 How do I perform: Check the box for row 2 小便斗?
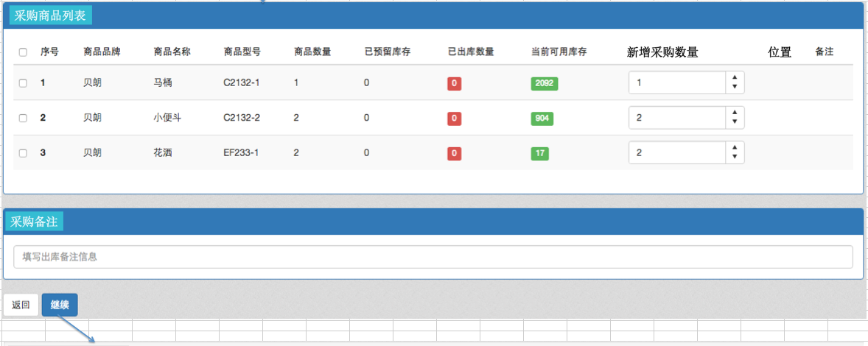[23, 118]
